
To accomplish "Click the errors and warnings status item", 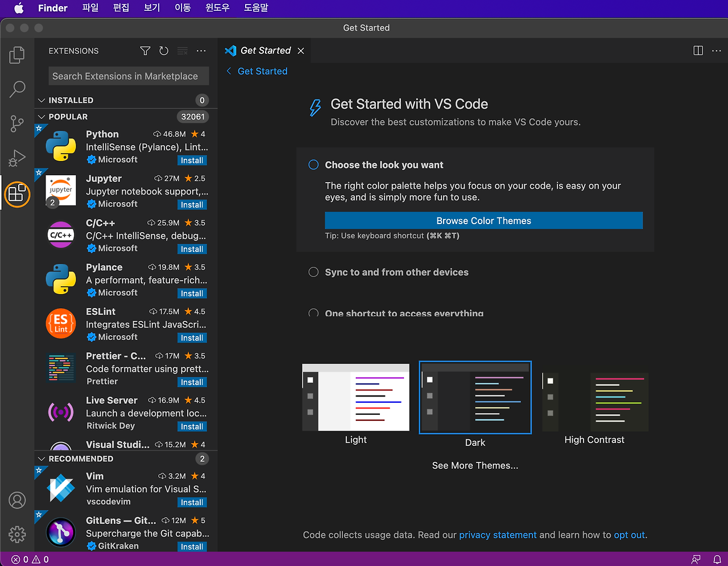I will coord(30,559).
